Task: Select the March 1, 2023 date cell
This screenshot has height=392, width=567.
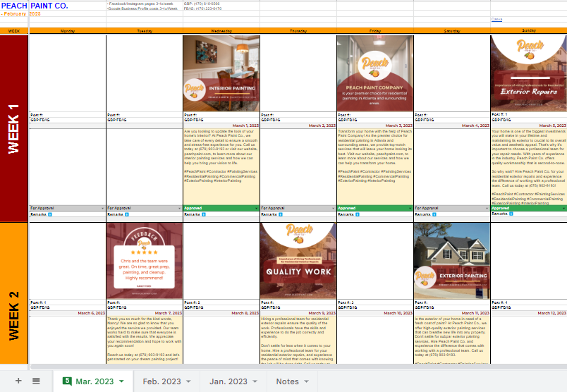Action: pyautogui.click(x=221, y=125)
